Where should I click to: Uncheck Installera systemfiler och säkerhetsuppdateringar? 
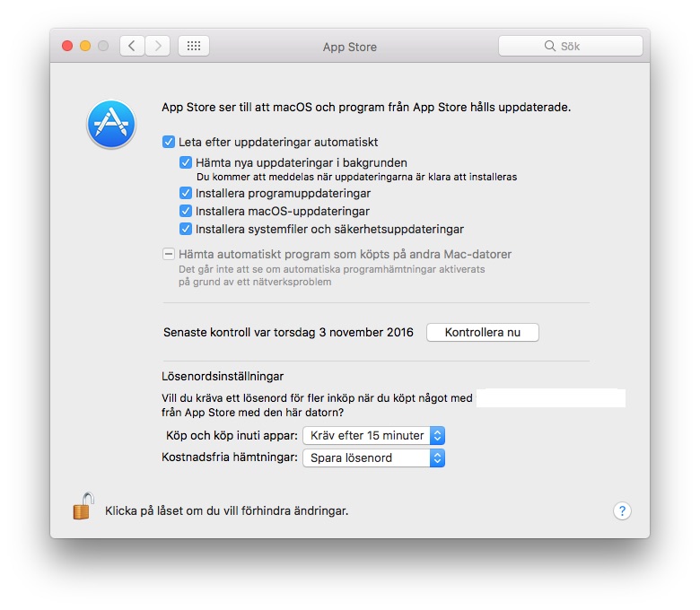pyautogui.click(x=185, y=229)
